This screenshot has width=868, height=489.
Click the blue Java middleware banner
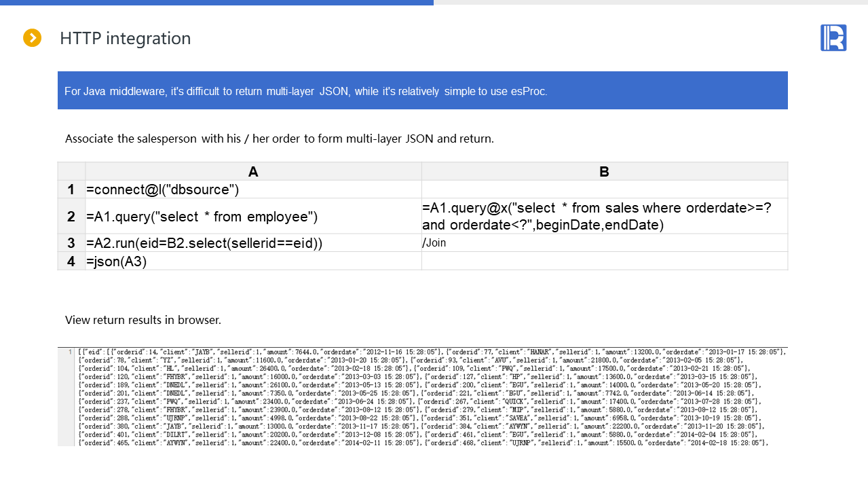click(422, 90)
